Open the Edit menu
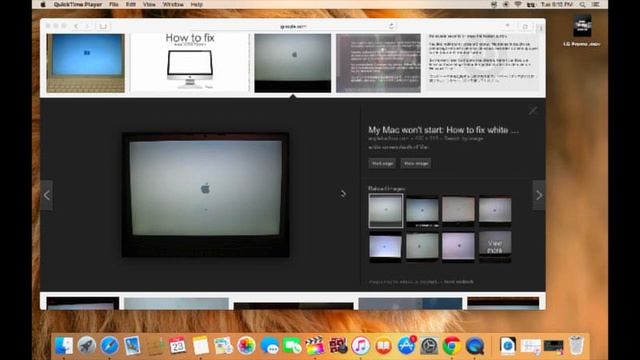 [x=131, y=4]
